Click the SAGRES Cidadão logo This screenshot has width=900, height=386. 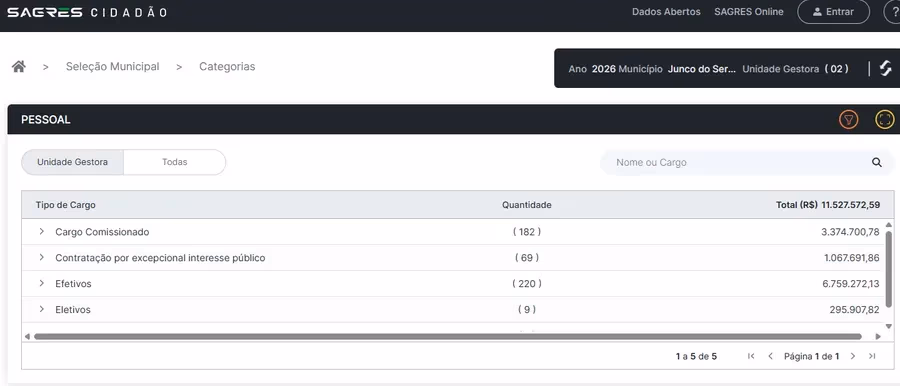[x=87, y=12]
